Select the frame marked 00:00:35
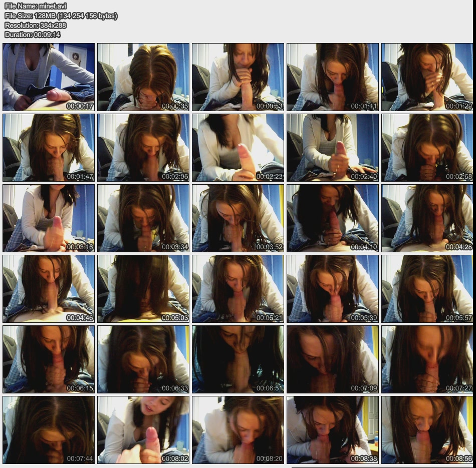 click(x=143, y=77)
